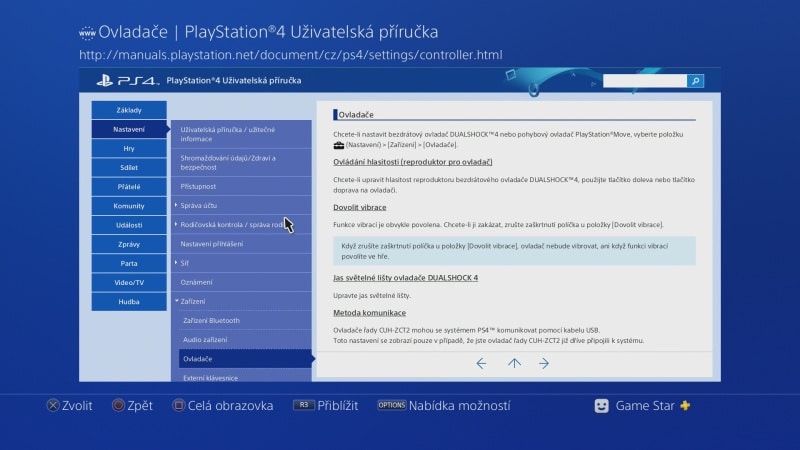Image resolution: width=800 pixels, height=450 pixels.
Task: Open the Přátelé section
Action: click(x=129, y=187)
